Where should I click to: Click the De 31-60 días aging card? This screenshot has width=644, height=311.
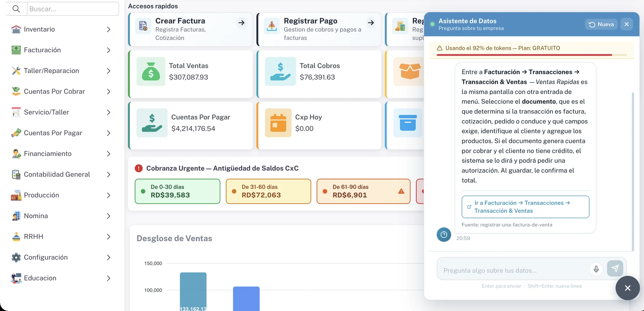pyautogui.click(x=268, y=191)
